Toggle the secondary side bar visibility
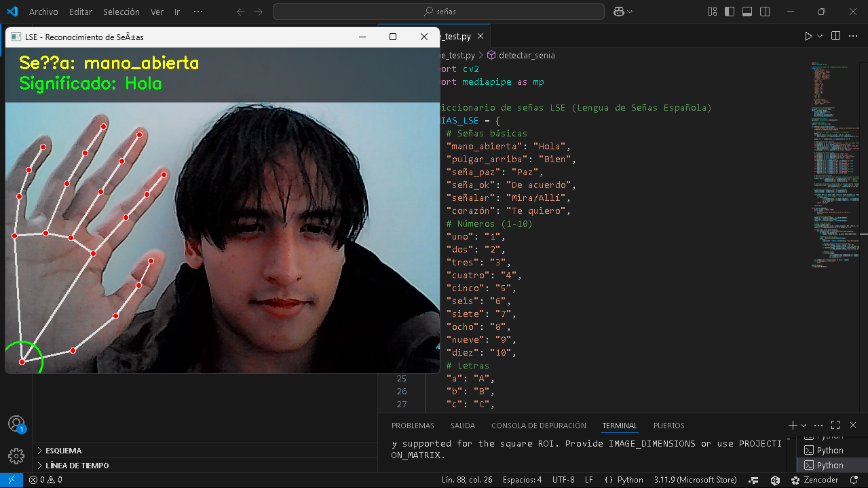The image size is (868, 488). [x=765, y=12]
